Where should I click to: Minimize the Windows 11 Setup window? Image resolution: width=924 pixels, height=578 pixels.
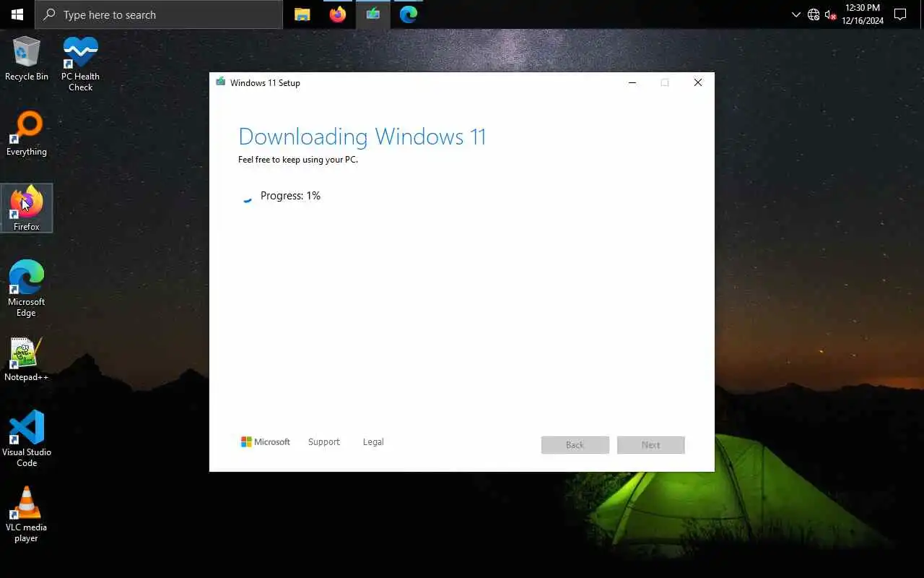click(x=632, y=82)
